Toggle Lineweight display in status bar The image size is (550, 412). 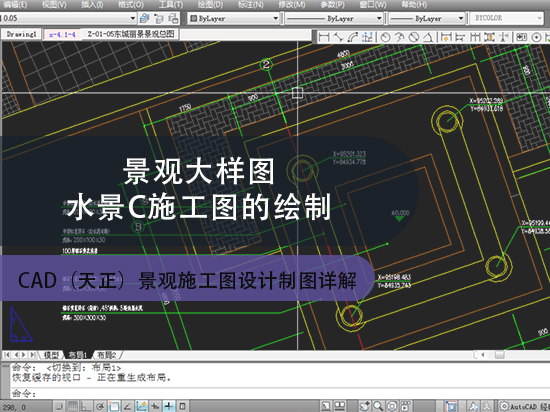pyautogui.click(x=169, y=406)
